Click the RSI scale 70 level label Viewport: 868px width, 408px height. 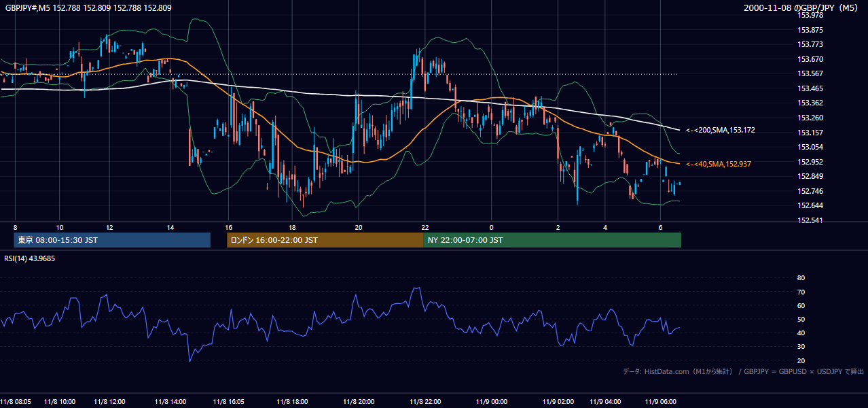[x=801, y=292]
